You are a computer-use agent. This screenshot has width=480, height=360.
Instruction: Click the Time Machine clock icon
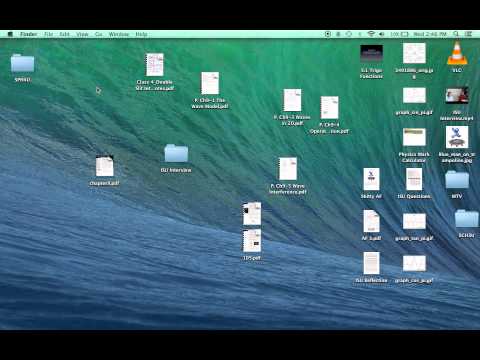tap(349, 34)
